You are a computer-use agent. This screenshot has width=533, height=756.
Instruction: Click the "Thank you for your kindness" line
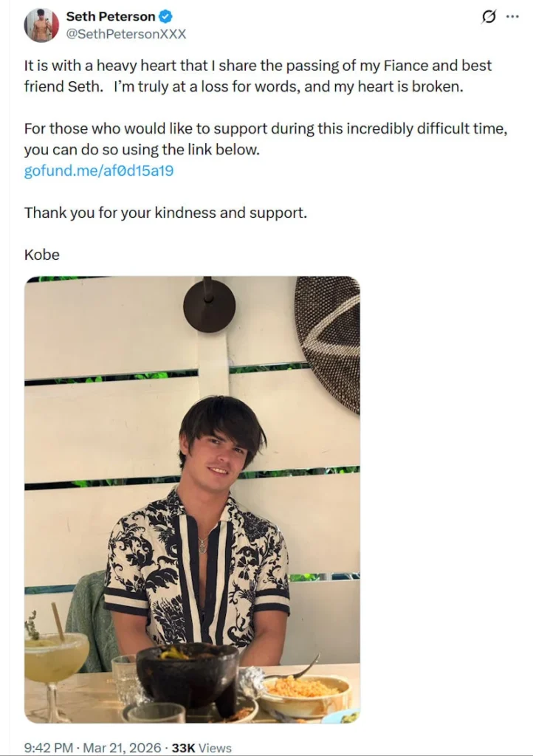pyautogui.click(x=165, y=213)
